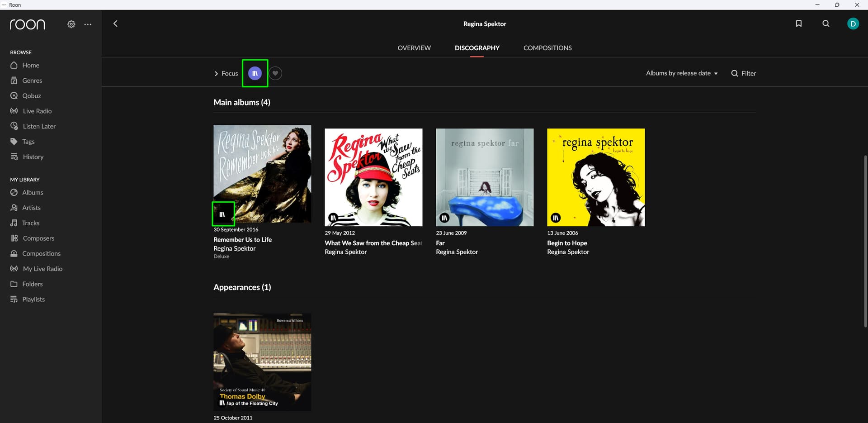
Task: Click the Main albums (4) heading
Action: [242, 102]
